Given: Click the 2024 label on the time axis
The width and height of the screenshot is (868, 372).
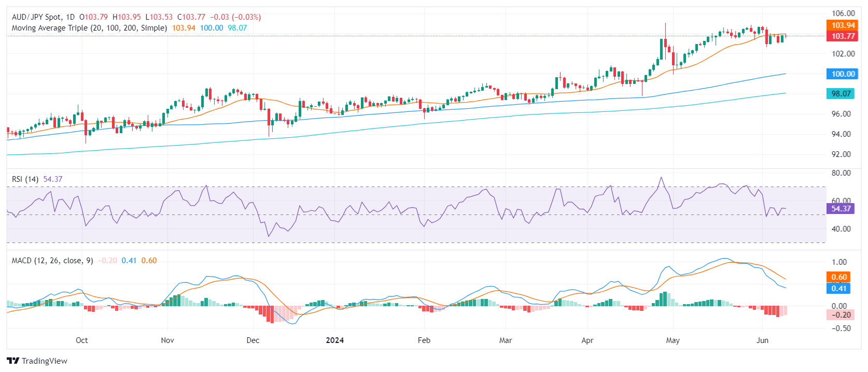Looking at the screenshot, I should click(334, 340).
